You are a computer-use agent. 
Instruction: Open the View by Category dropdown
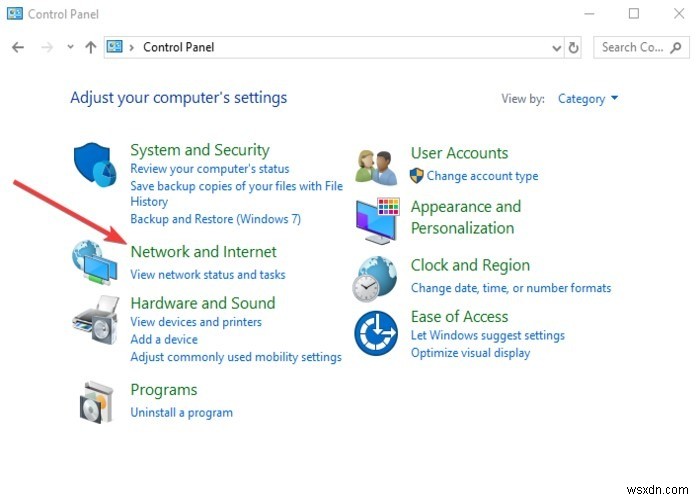pos(588,99)
